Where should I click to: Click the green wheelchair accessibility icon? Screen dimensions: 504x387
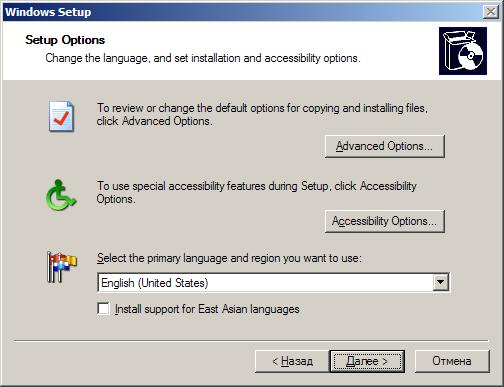pos(61,195)
